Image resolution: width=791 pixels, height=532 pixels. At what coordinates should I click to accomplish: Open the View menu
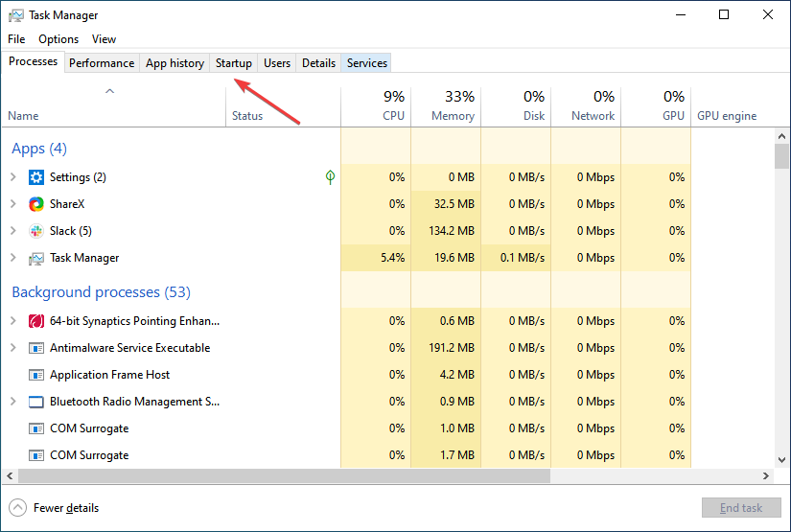click(104, 39)
